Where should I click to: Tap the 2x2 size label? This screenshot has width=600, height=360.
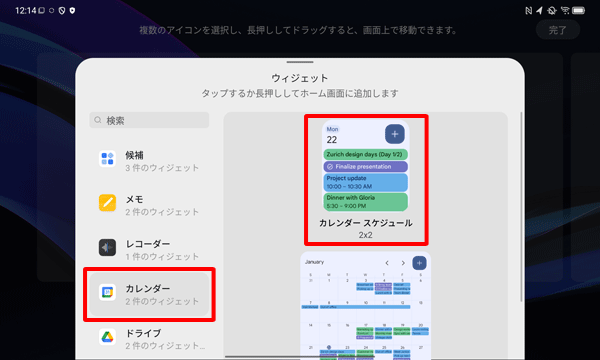point(365,235)
